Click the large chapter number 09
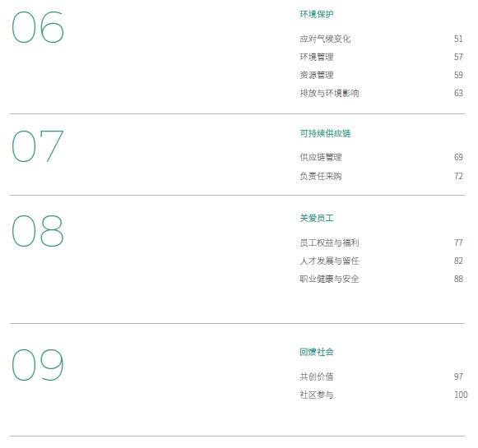The image size is (478, 448). click(38, 364)
